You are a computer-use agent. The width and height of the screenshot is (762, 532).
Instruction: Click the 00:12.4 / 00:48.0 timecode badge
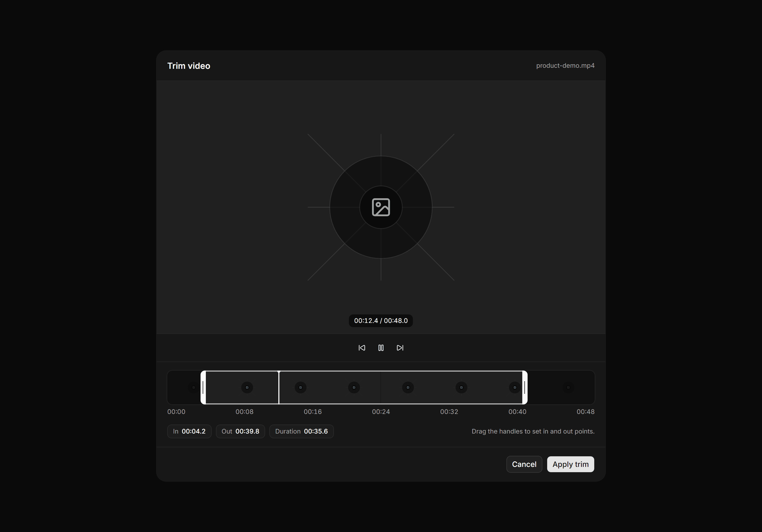point(381,321)
